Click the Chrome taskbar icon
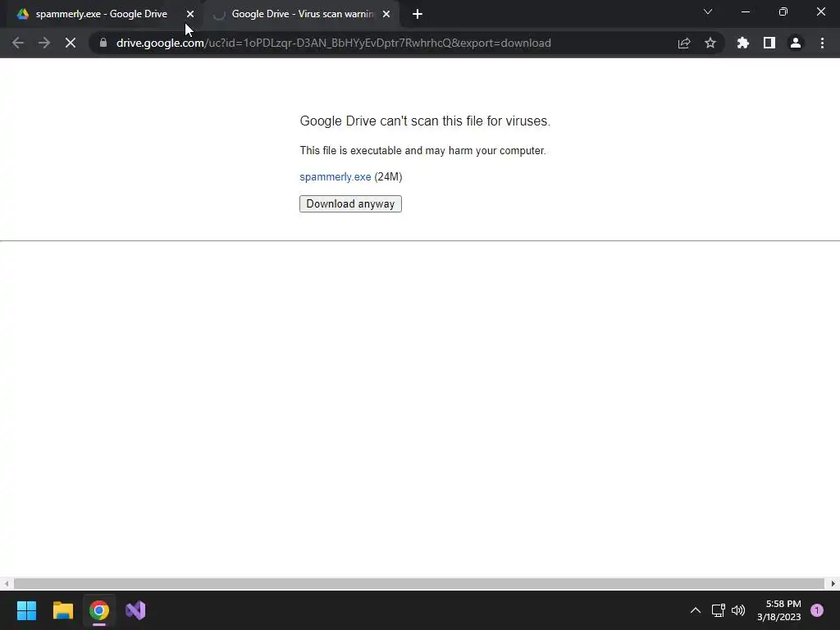Viewport: 840px width, 630px height. 99,610
